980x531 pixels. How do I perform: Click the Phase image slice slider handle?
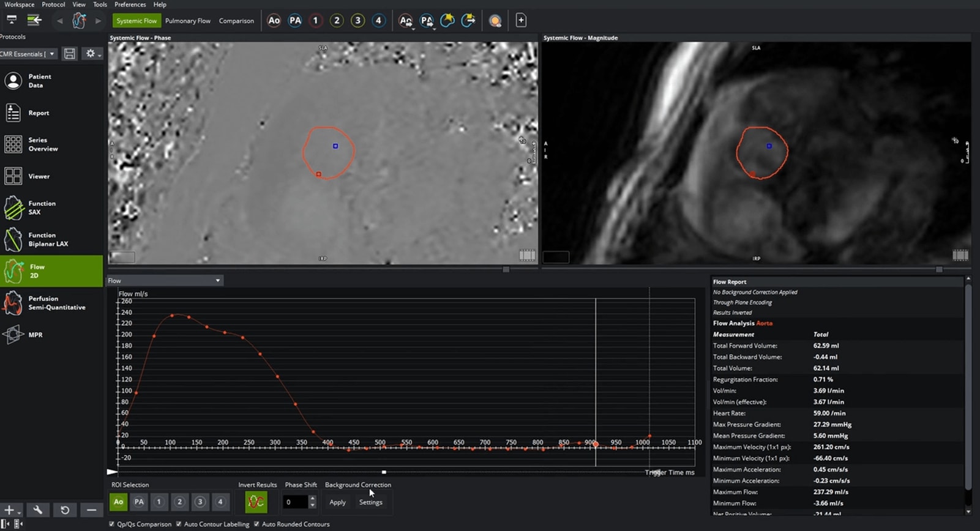click(x=506, y=269)
